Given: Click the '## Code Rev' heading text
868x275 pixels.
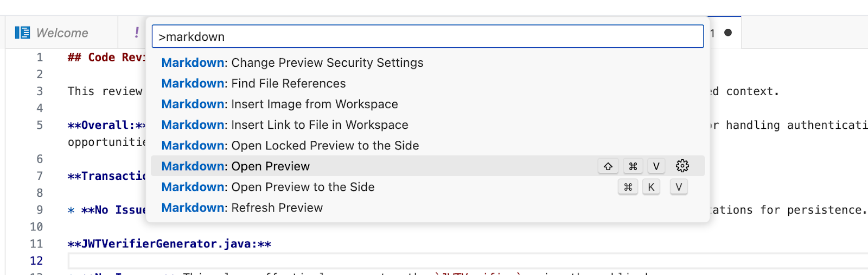Looking at the screenshot, I should [x=106, y=57].
